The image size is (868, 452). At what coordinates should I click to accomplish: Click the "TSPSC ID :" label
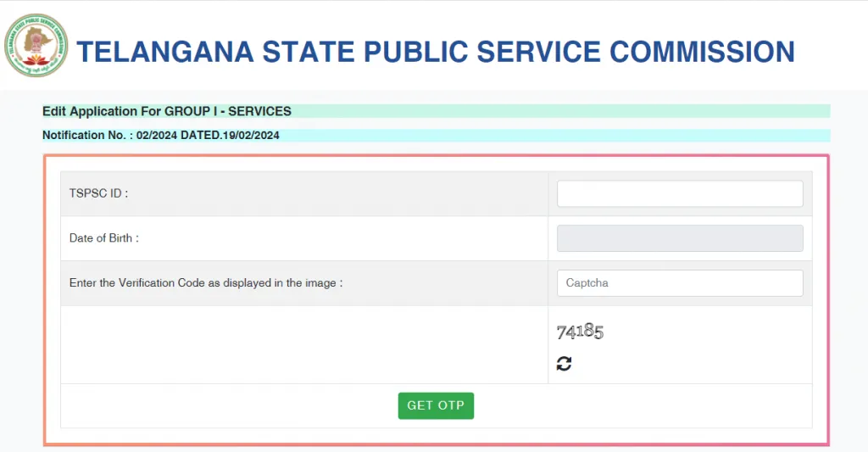coord(98,193)
